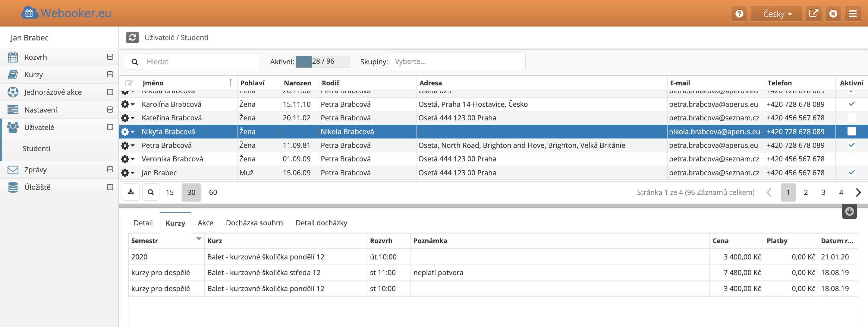Viewport: 868px width, 327px height.
Task: Switch to the Detail tab
Action: tap(143, 223)
